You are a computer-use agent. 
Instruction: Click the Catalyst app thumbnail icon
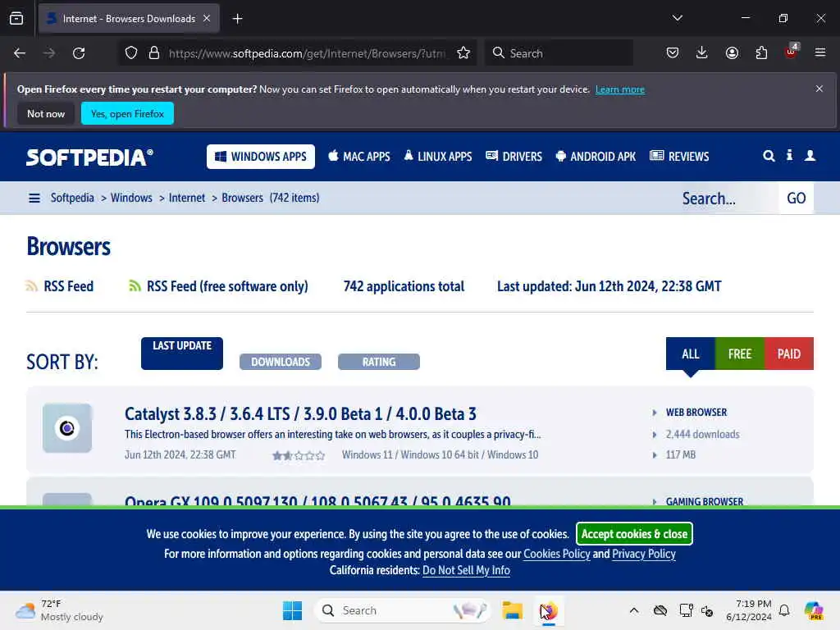(67, 428)
